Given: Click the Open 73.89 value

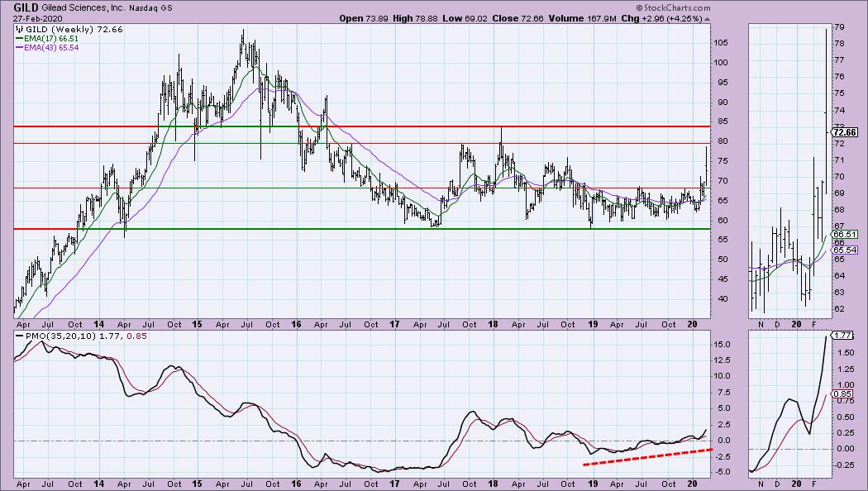Looking at the screenshot, I should click(x=365, y=18).
